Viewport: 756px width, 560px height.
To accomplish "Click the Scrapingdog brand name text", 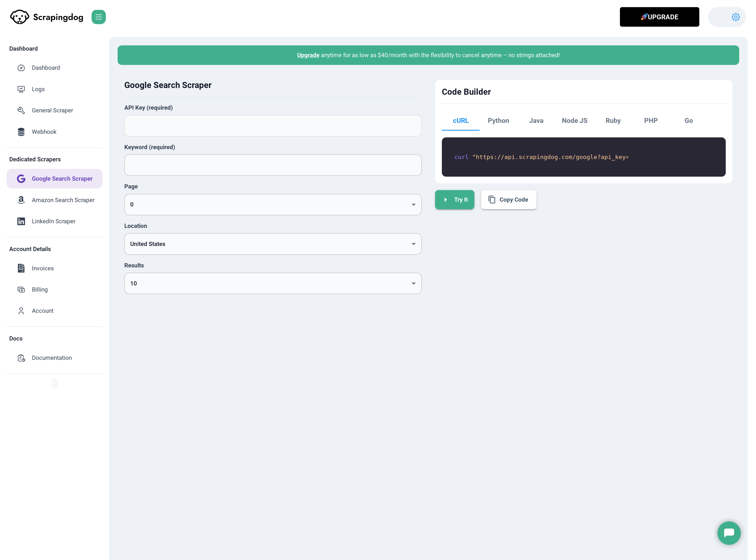I will click(58, 17).
